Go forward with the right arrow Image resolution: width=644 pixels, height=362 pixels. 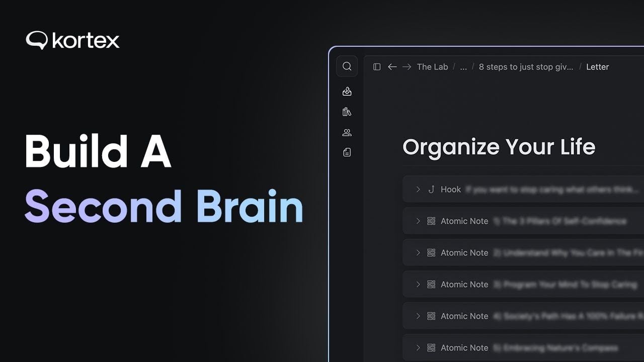(x=407, y=67)
